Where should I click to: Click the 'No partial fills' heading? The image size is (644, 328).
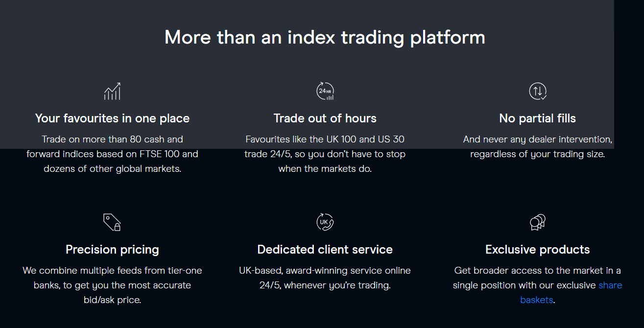pyautogui.click(x=538, y=118)
